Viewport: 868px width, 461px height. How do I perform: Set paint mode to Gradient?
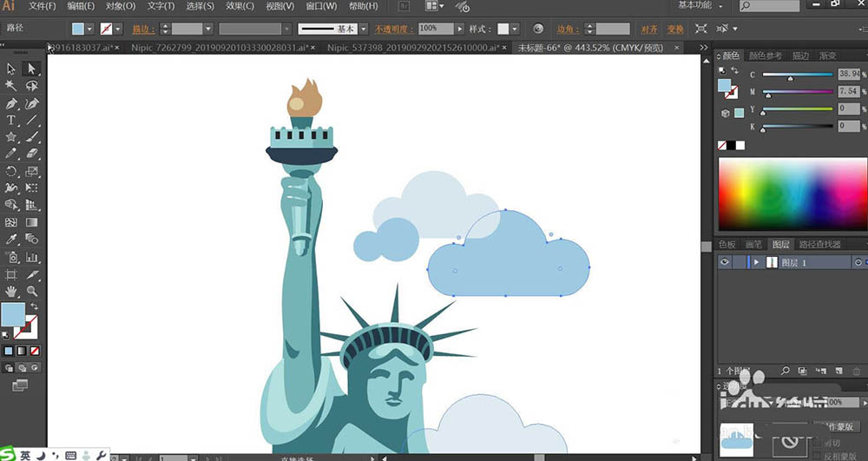click(x=22, y=351)
